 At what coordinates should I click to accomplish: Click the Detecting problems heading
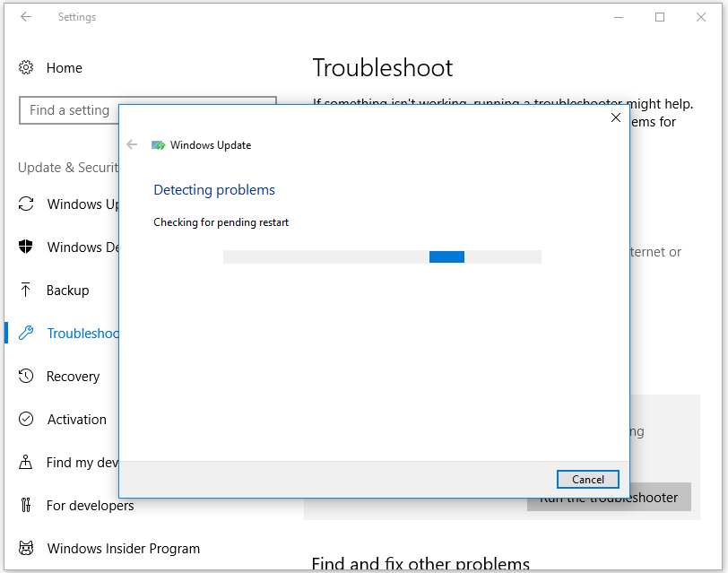pyautogui.click(x=214, y=189)
